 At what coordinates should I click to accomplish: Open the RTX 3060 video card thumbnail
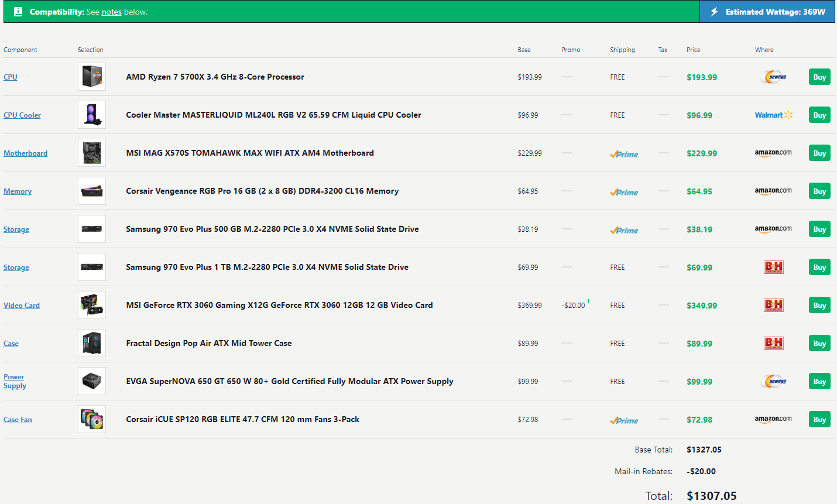coord(92,305)
